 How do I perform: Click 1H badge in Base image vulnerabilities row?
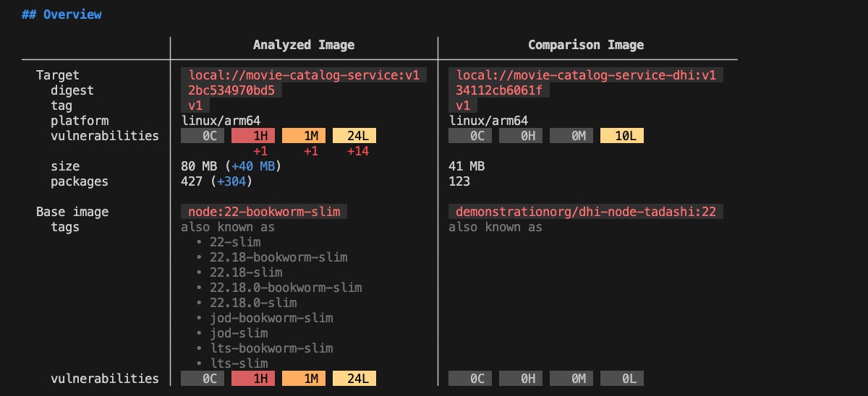click(253, 379)
